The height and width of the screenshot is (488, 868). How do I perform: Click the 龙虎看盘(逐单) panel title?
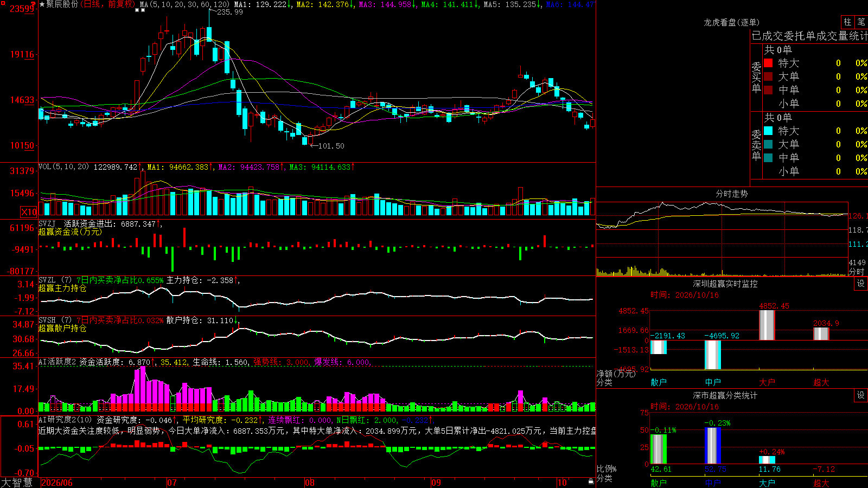tap(731, 22)
